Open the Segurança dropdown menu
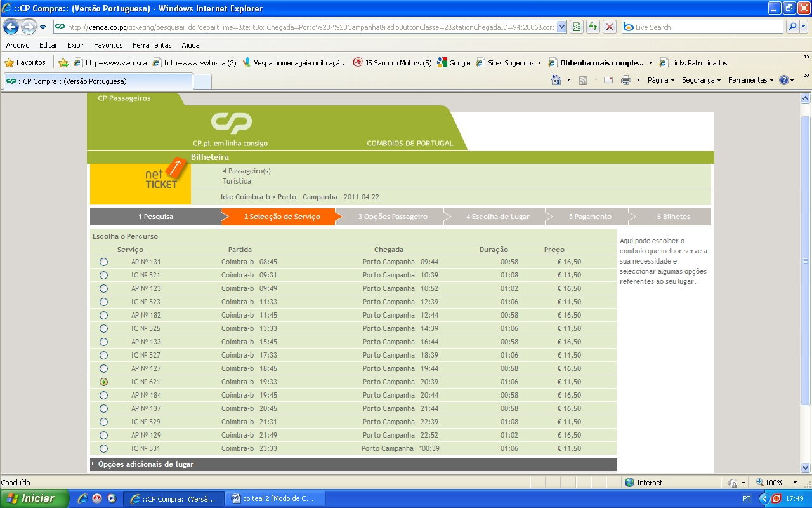Viewport: 812px width, 508px height. (700, 80)
